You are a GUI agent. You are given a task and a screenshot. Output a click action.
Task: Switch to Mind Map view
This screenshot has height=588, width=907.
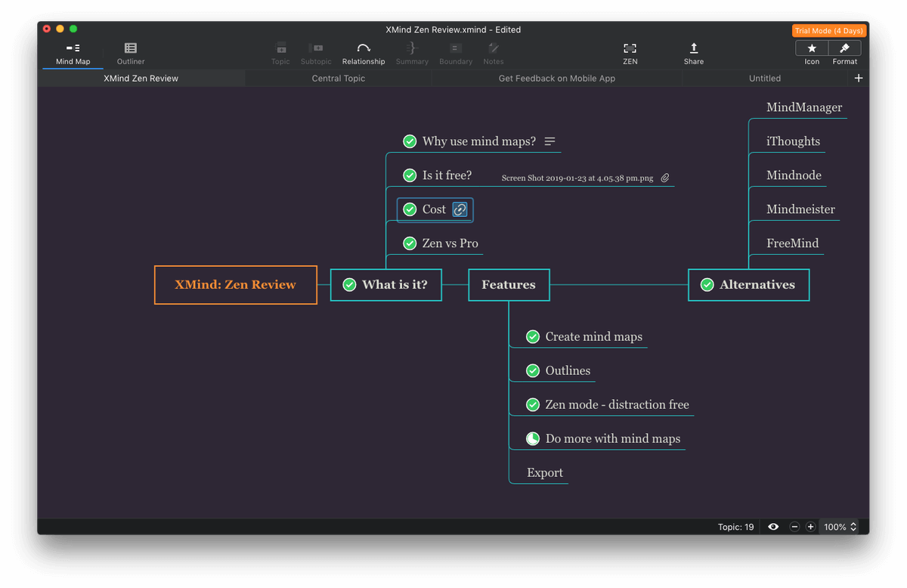73,54
